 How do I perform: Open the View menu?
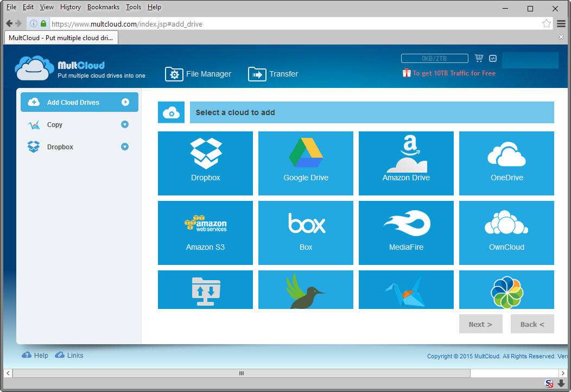pyautogui.click(x=47, y=7)
